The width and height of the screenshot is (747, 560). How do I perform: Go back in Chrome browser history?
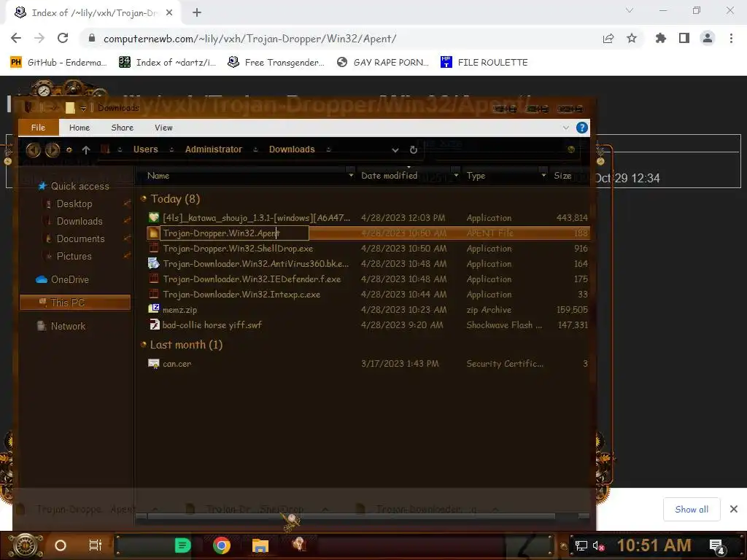16,38
